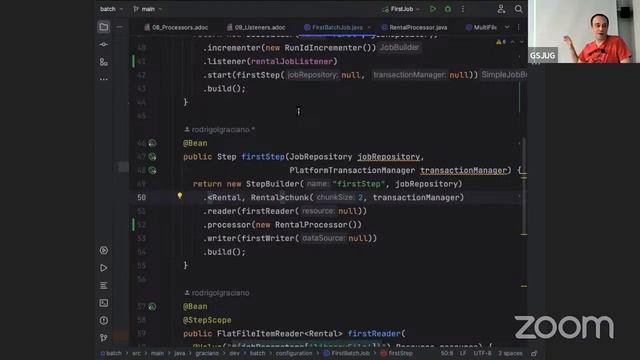Switch to 08_Processors.adoc tab
The width and height of the screenshot is (640, 360).
click(176, 27)
